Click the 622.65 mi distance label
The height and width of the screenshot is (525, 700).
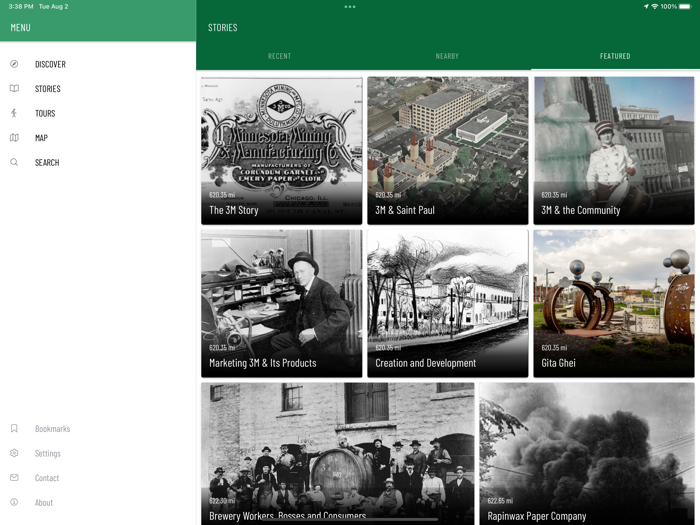(500, 500)
